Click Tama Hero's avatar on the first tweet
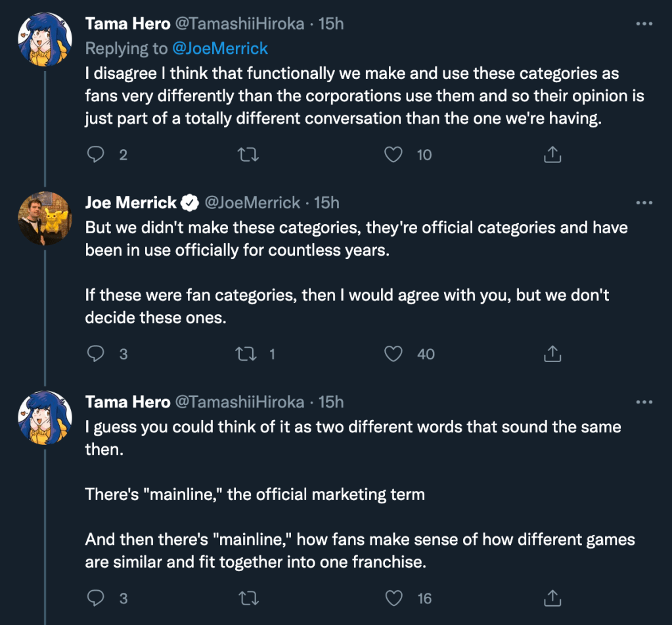The width and height of the screenshot is (672, 625). pyautogui.click(x=44, y=39)
